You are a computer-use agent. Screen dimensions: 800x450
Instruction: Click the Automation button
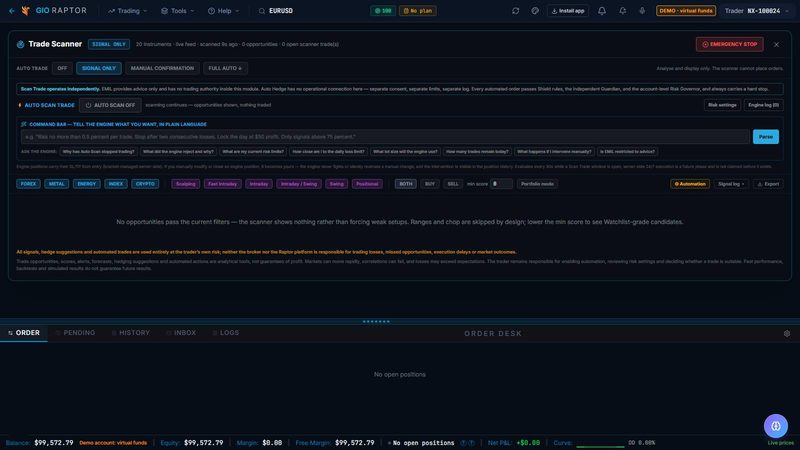(x=690, y=184)
